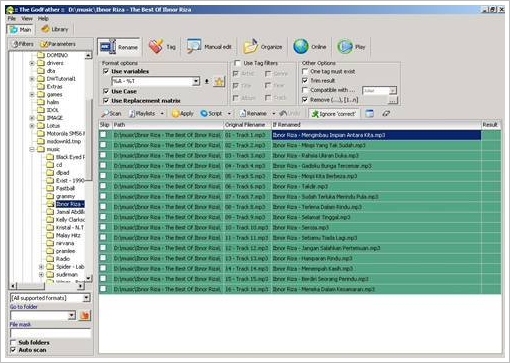Toggle the Trim result checkbox
The width and height of the screenshot is (510, 363).
click(x=305, y=81)
